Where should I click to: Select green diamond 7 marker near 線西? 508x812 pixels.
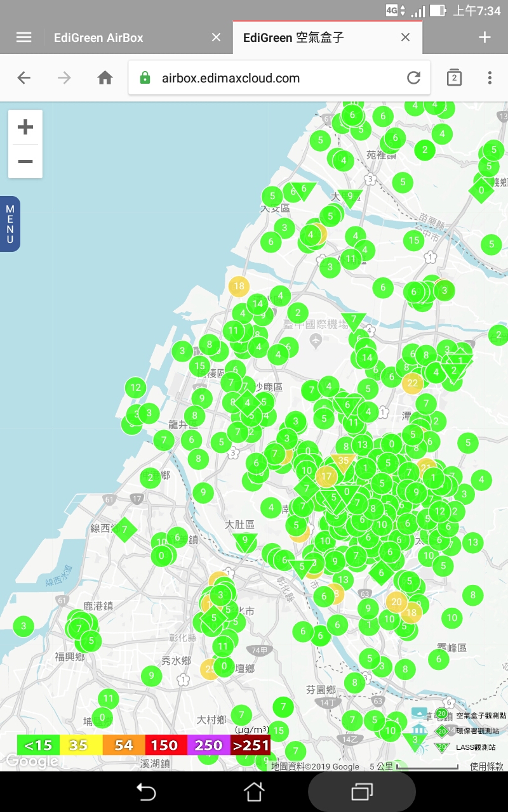[125, 529]
